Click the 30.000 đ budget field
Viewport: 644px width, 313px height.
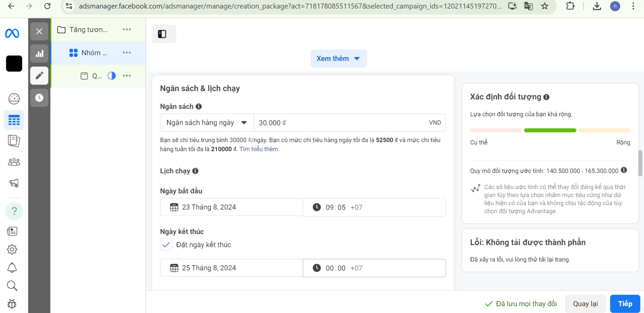pos(350,123)
